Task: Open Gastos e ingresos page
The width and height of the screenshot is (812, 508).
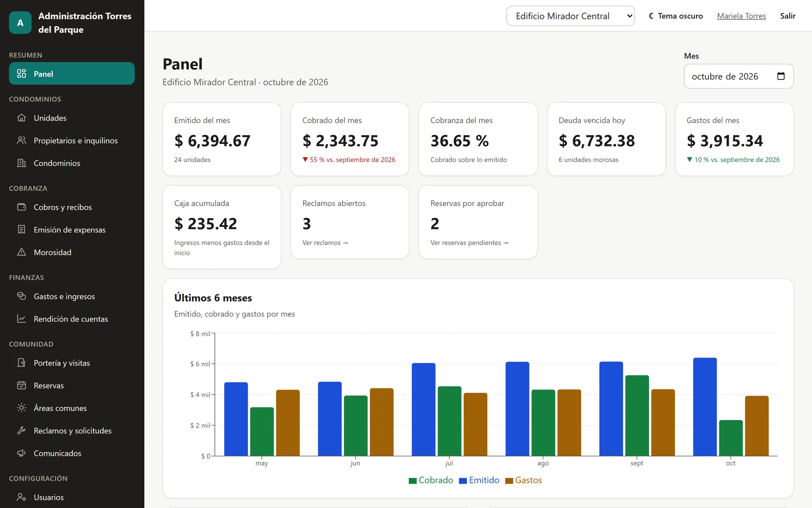Action: (72, 296)
